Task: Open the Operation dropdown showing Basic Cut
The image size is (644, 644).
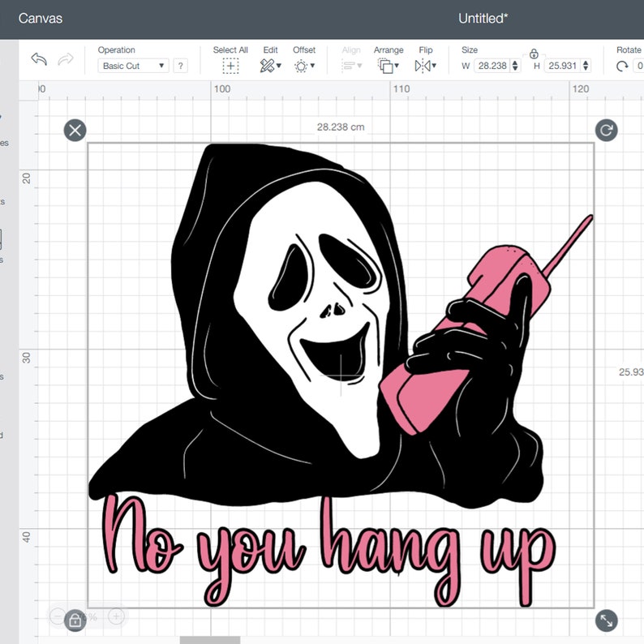Action: tap(133, 66)
